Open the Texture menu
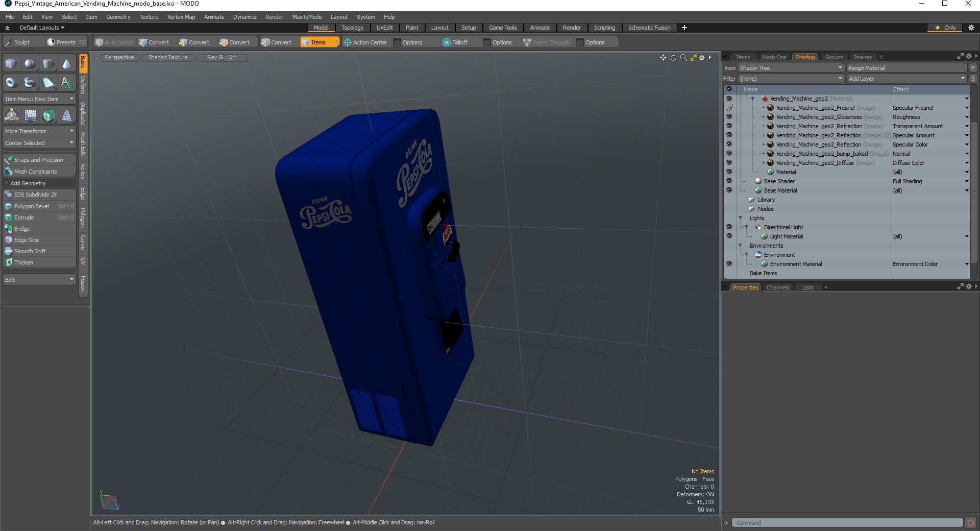The width and height of the screenshot is (980, 531). (149, 17)
